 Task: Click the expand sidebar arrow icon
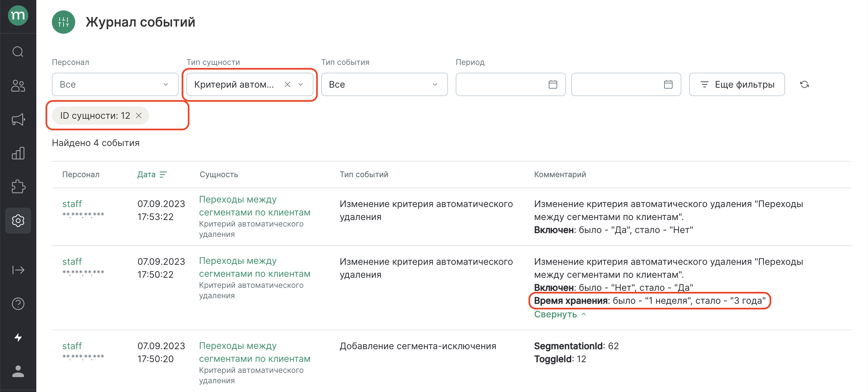click(x=18, y=270)
